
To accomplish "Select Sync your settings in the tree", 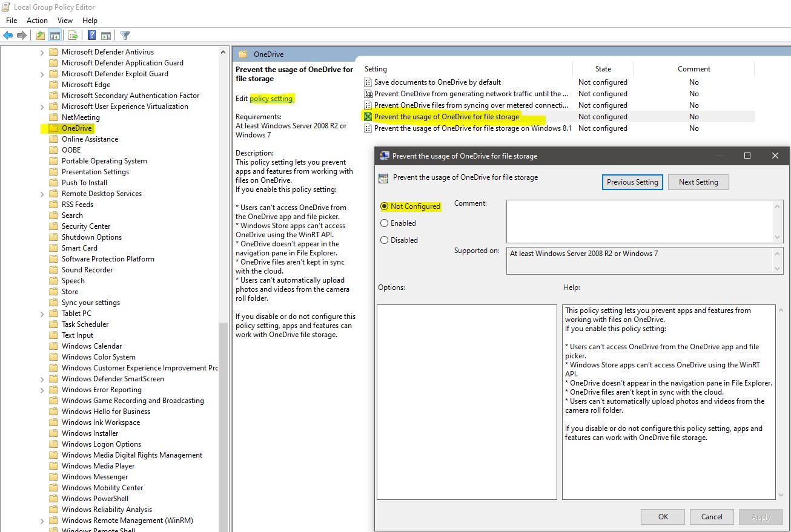I will click(91, 303).
